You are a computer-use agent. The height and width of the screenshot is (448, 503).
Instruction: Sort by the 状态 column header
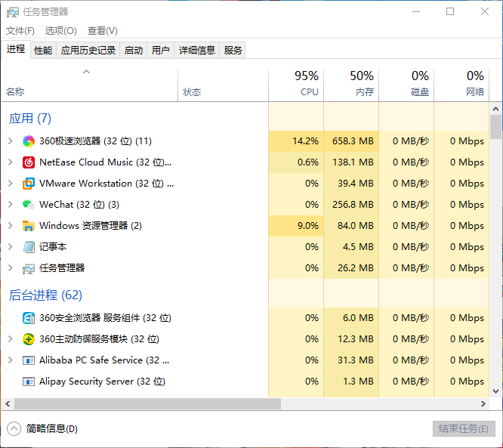pyautogui.click(x=223, y=85)
